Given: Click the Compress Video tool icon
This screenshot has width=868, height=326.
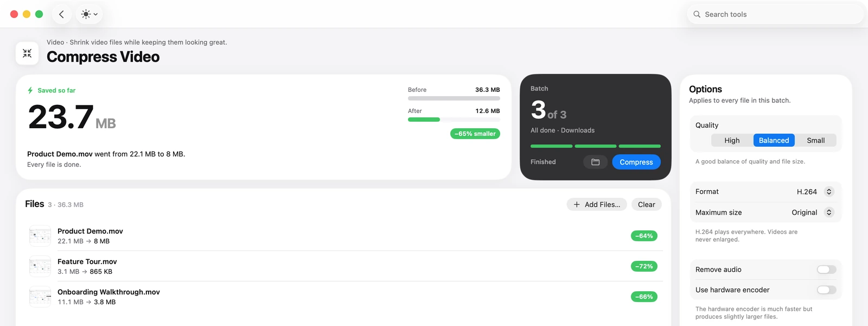Looking at the screenshot, I should 27,53.
